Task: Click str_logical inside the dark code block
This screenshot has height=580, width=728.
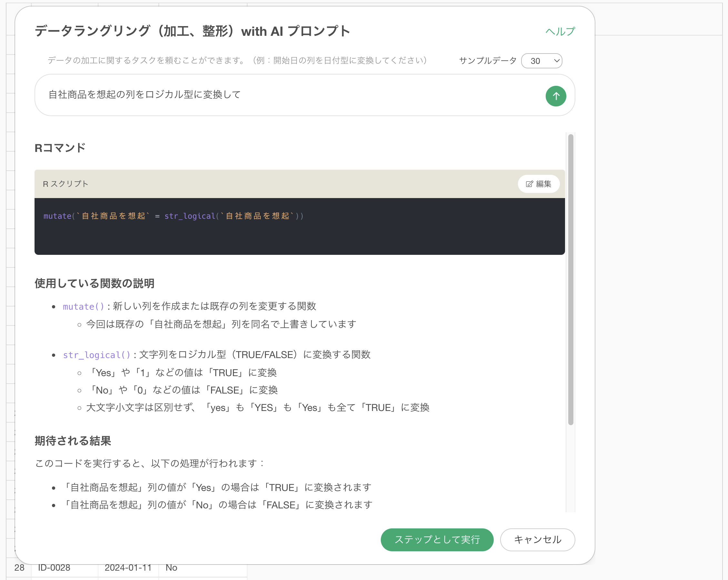Action: coord(189,216)
